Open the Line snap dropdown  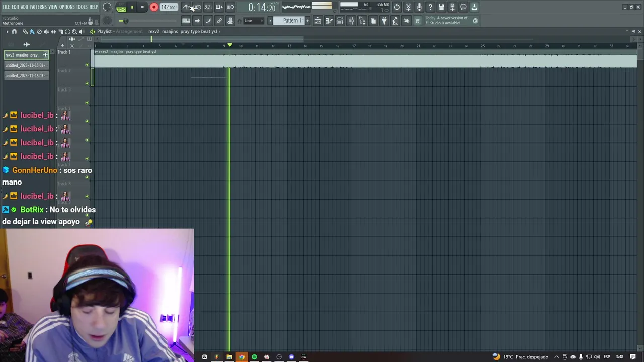(254, 21)
